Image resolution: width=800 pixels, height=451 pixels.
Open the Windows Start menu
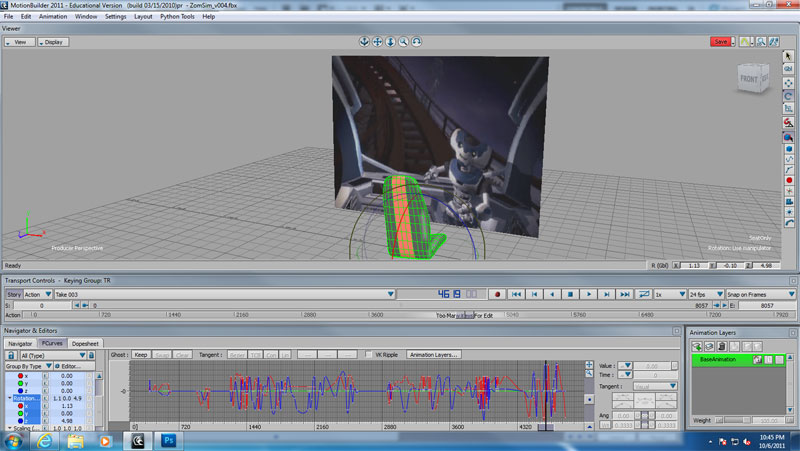point(14,441)
